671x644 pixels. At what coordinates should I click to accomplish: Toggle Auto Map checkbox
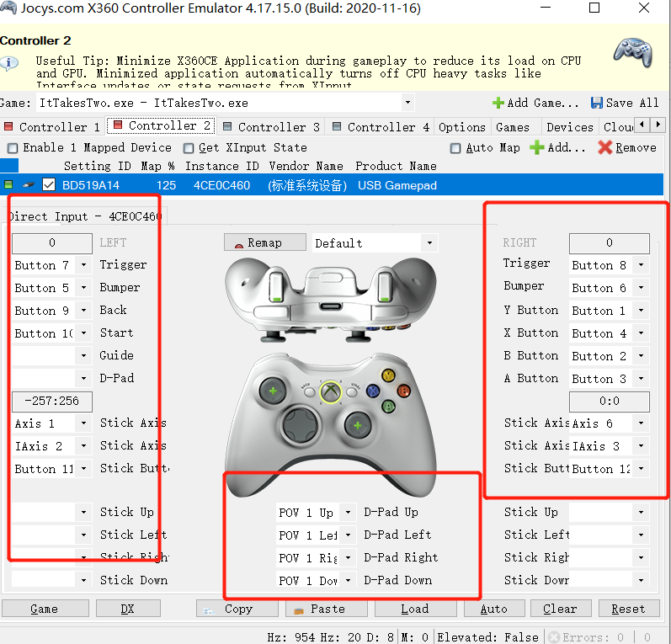click(x=455, y=148)
